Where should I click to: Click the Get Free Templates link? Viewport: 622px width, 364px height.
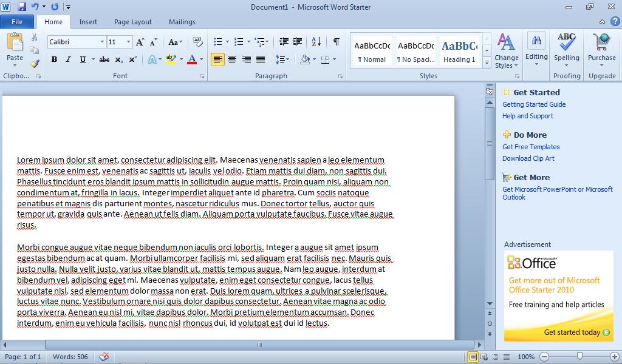531,147
